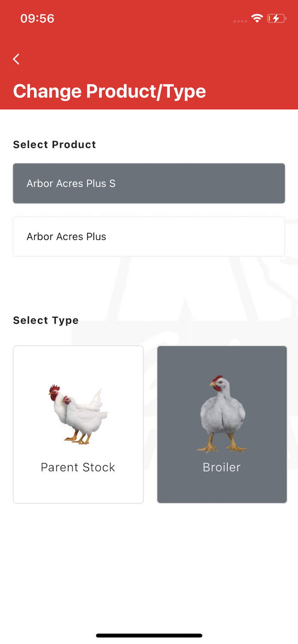Image resolution: width=298 pixels, height=644 pixels.
Task: Tap the Select Product heading text
Action: click(54, 145)
